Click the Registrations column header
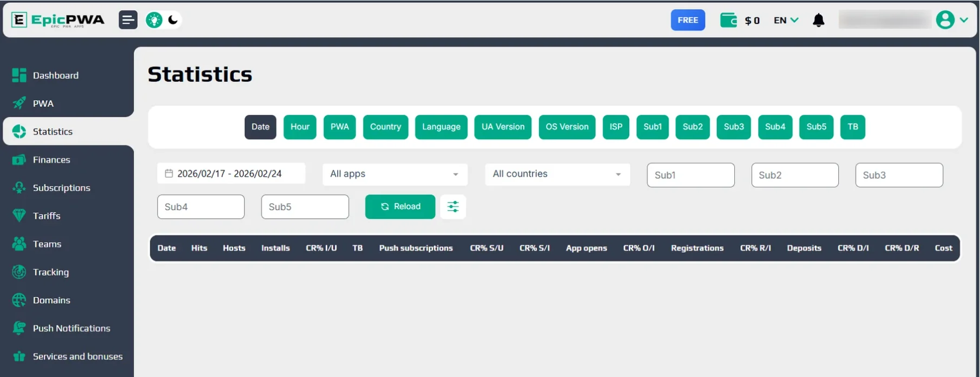 click(x=697, y=248)
